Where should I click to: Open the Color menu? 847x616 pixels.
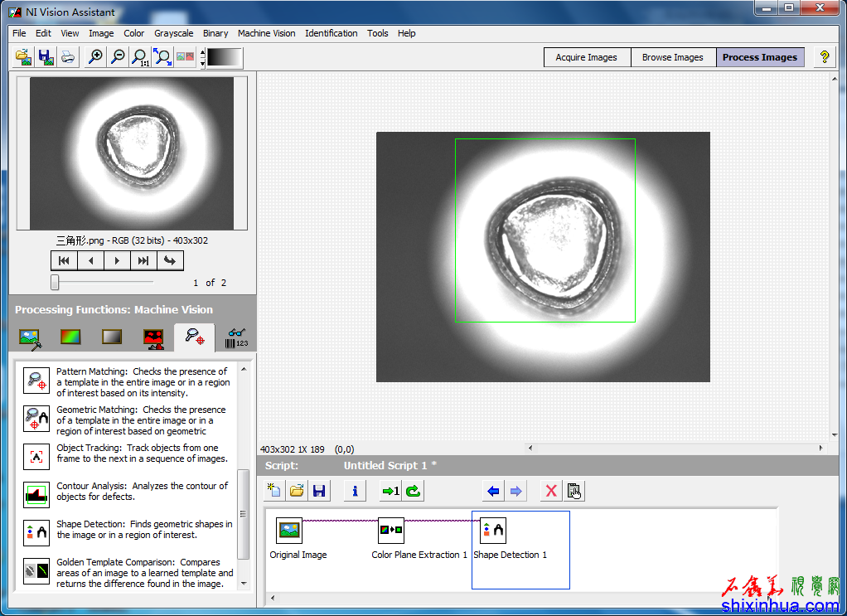[134, 33]
